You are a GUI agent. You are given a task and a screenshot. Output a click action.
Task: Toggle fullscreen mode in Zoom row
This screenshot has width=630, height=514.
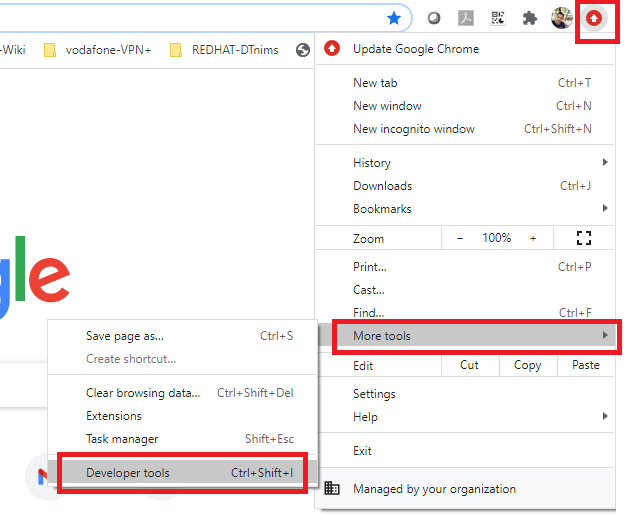coord(583,238)
